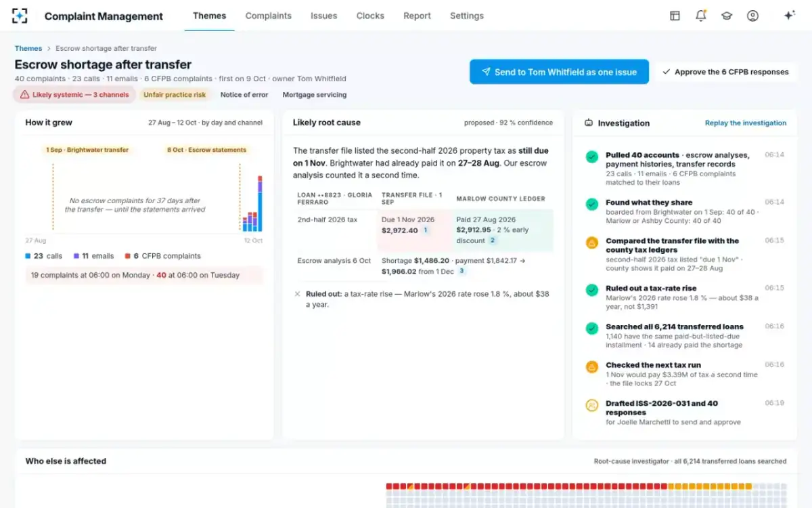Open the layout panel icon
The width and height of the screenshot is (812, 508).
675,16
